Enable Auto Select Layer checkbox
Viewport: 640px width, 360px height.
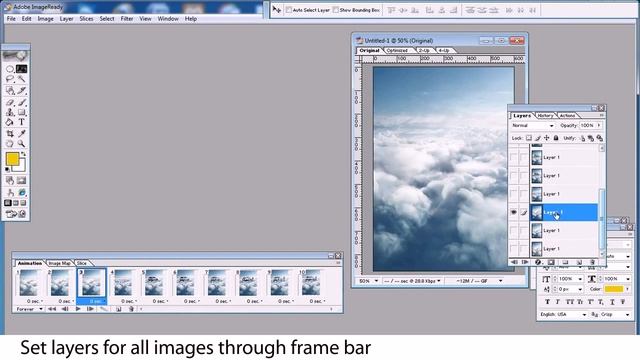tap(288, 10)
